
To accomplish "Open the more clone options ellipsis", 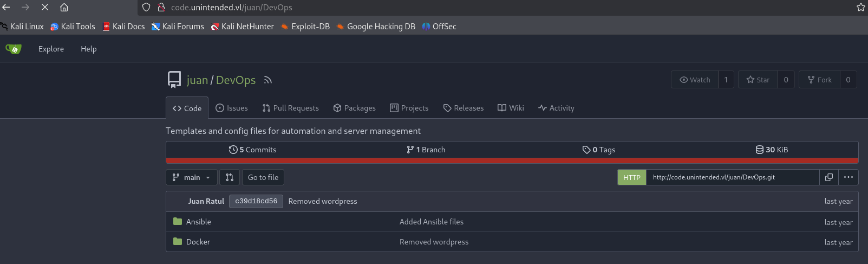I will point(849,177).
